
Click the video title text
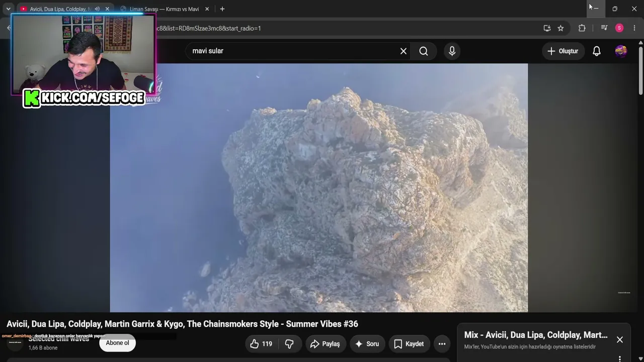coord(182,324)
